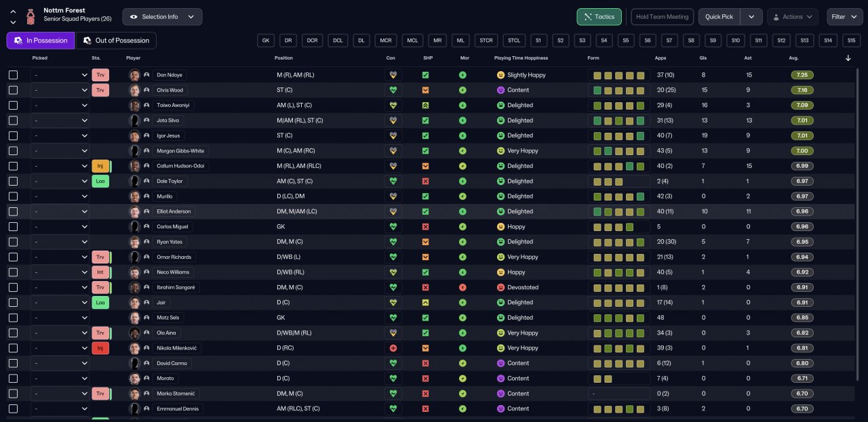Click the sort arrow in the Avg. column header

[848, 58]
